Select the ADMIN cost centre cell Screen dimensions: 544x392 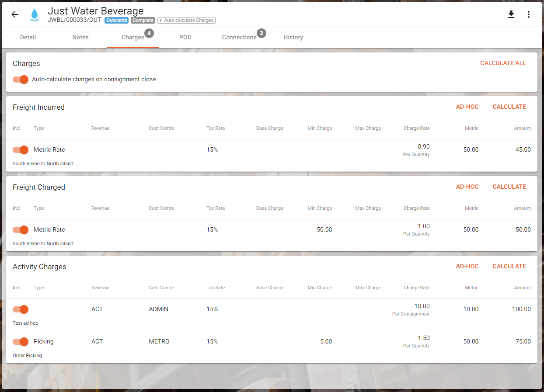click(x=158, y=309)
